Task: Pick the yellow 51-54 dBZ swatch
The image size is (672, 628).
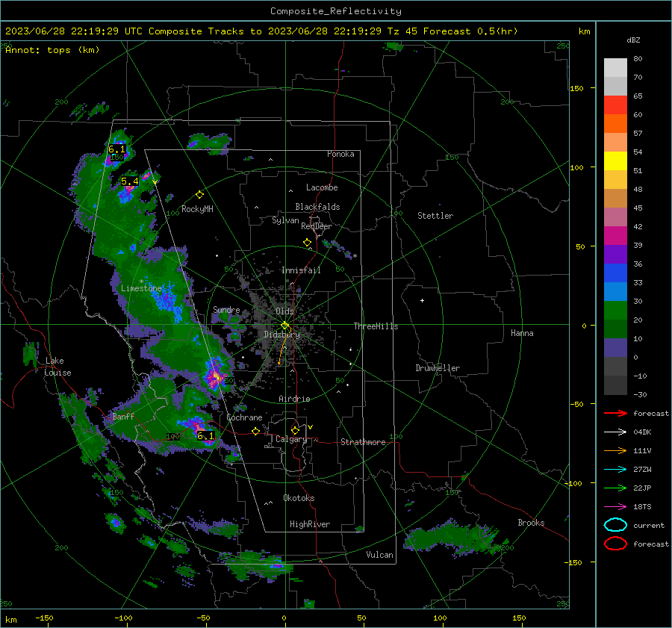Action: click(615, 161)
